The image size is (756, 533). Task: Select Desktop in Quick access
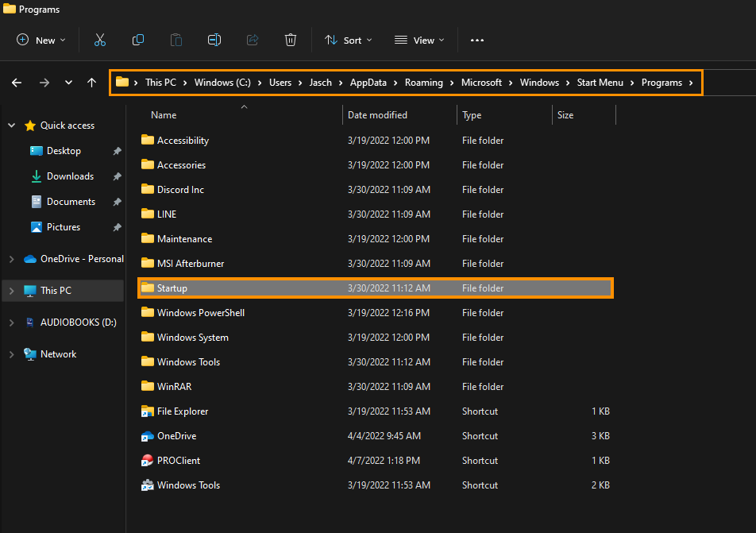[64, 151]
